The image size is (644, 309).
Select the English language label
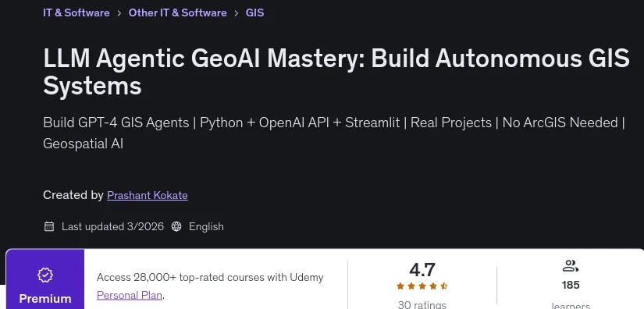[x=206, y=226]
